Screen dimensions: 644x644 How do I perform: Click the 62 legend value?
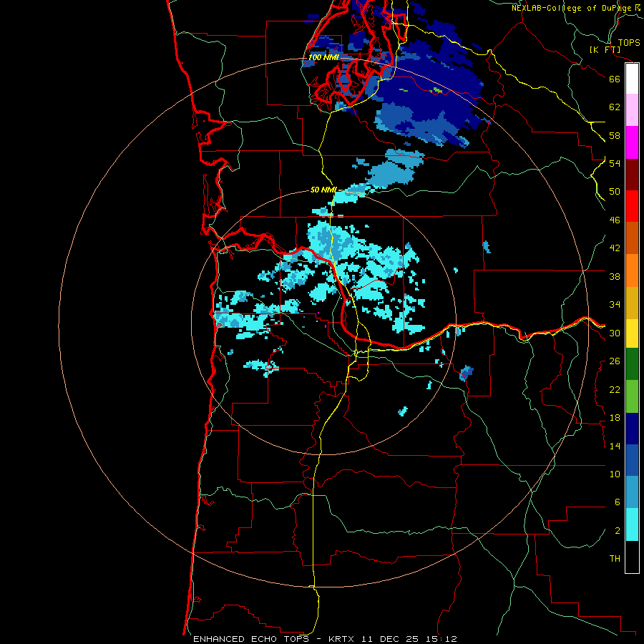click(615, 107)
